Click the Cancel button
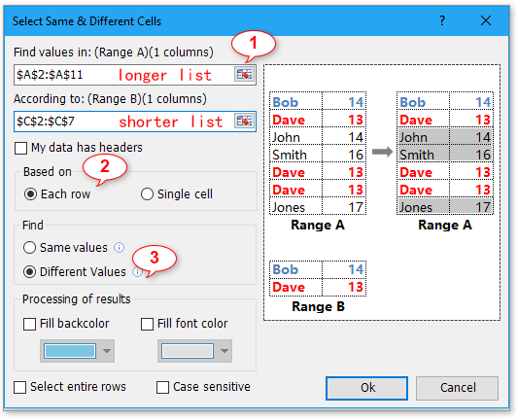The image size is (518, 420). [457, 388]
